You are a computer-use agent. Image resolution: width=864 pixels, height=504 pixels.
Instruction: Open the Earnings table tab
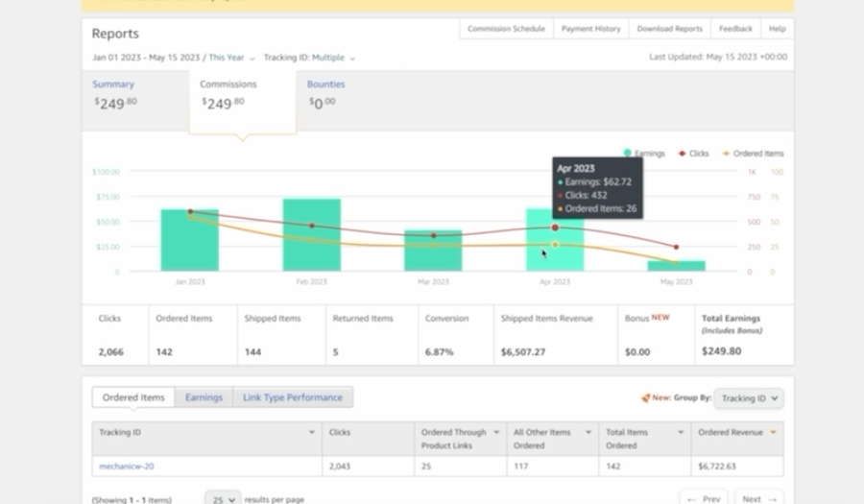[x=204, y=397]
